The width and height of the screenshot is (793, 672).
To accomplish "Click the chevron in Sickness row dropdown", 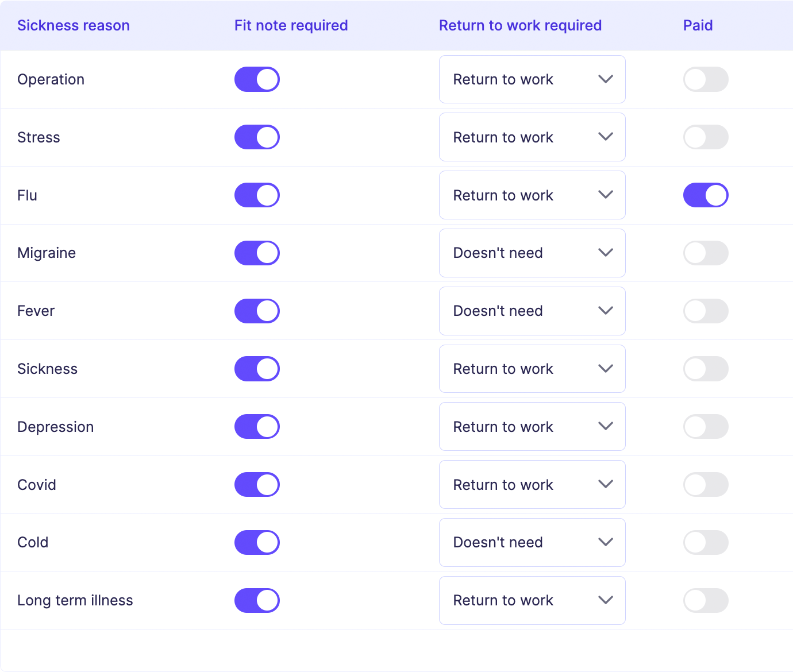I will [x=606, y=369].
